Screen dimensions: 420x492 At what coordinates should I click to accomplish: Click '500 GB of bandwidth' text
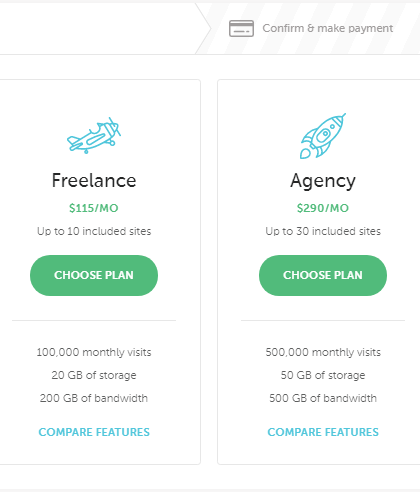[323, 398]
